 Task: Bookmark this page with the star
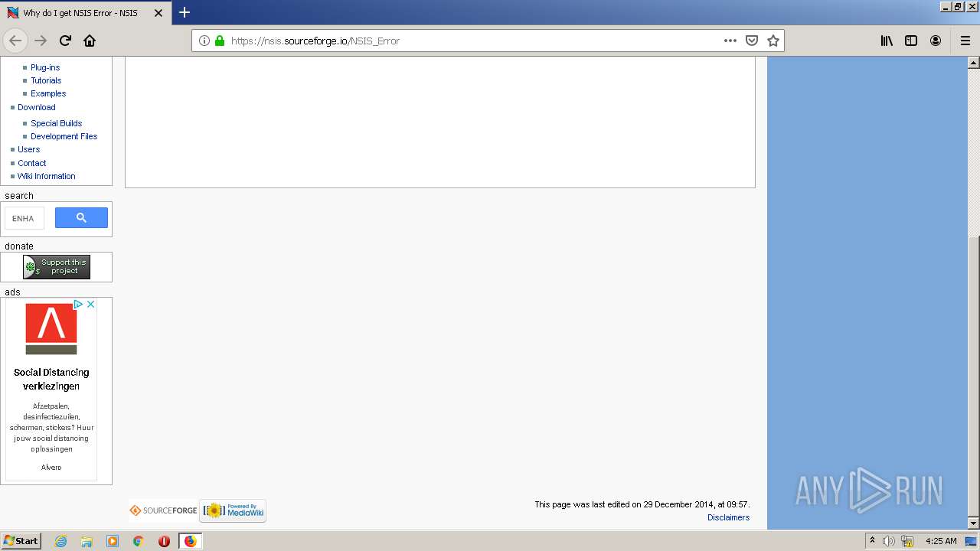click(x=773, y=41)
